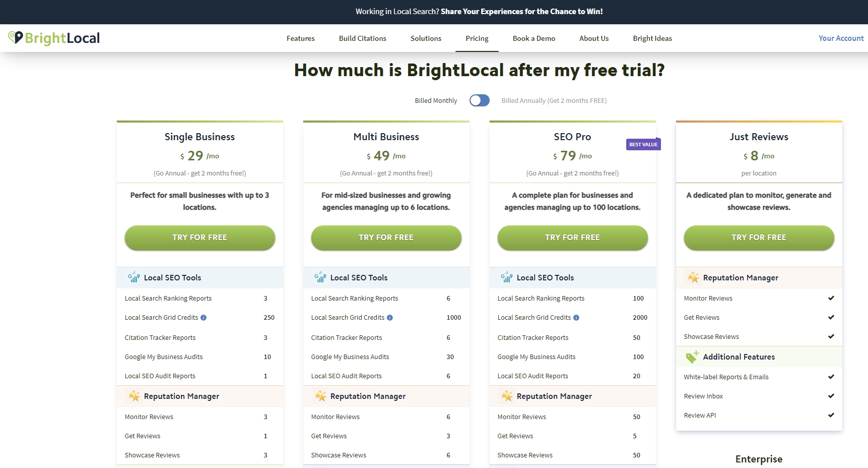Click checkmark beside Review API
Image resolution: width=868 pixels, height=468 pixels.
coord(831,415)
